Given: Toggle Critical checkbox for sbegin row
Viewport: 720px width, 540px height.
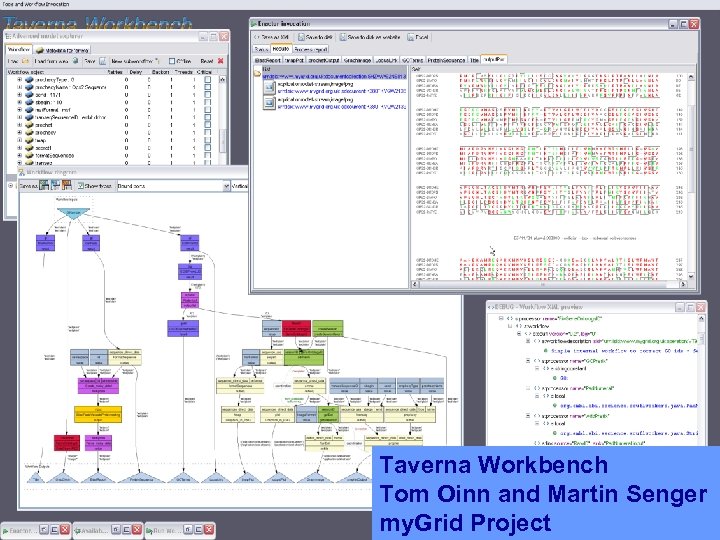Looking at the screenshot, I should point(208,102).
